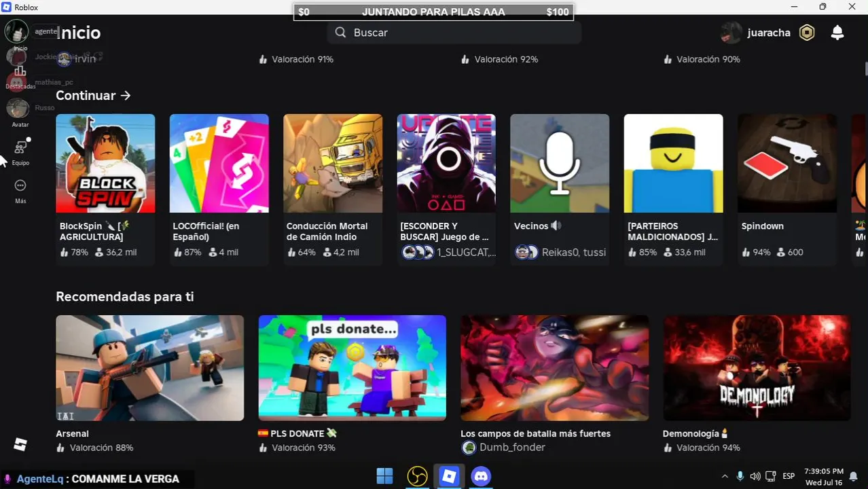
Task: Click 'Valoración 94%' under Demonología
Action: [708, 448]
